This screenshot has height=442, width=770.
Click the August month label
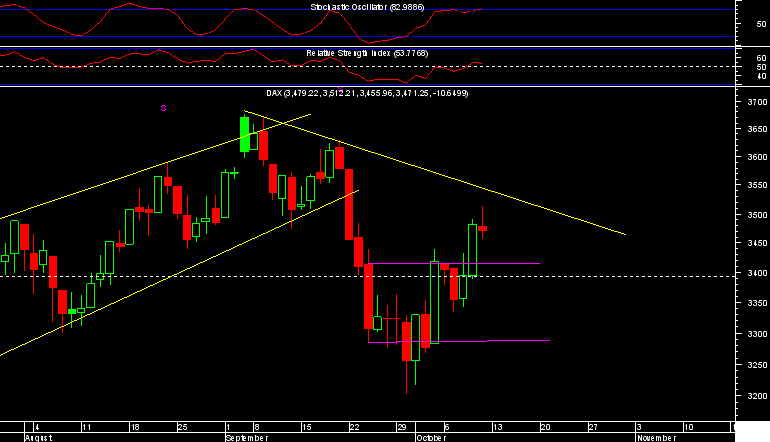pos(39,438)
